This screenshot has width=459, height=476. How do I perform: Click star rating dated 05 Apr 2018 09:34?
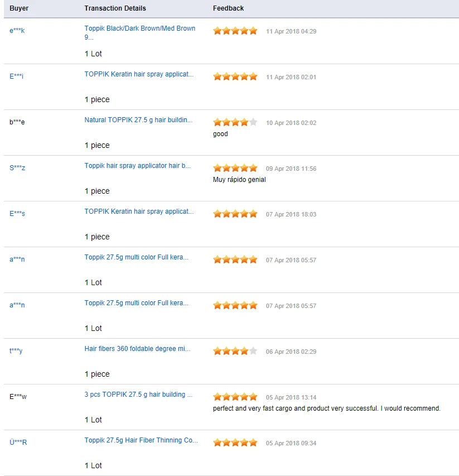pyautogui.click(x=235, y=443)
